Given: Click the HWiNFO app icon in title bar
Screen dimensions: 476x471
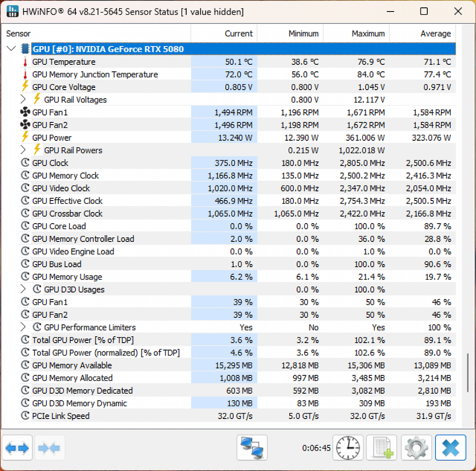Looking at the screenshot, I should [x=12, y=11].
